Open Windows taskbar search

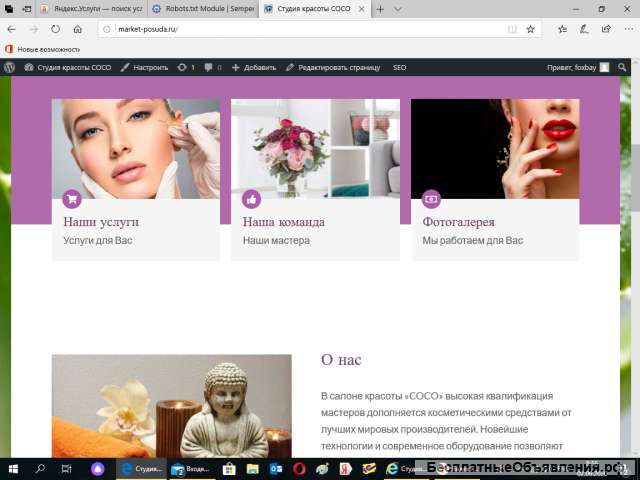pyautogui.click(x=40, y=469)
